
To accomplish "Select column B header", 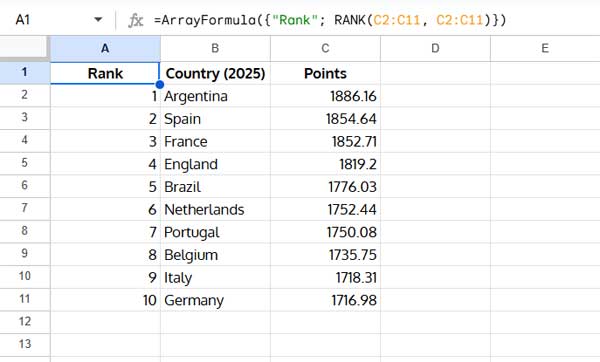I will [215, 48].
